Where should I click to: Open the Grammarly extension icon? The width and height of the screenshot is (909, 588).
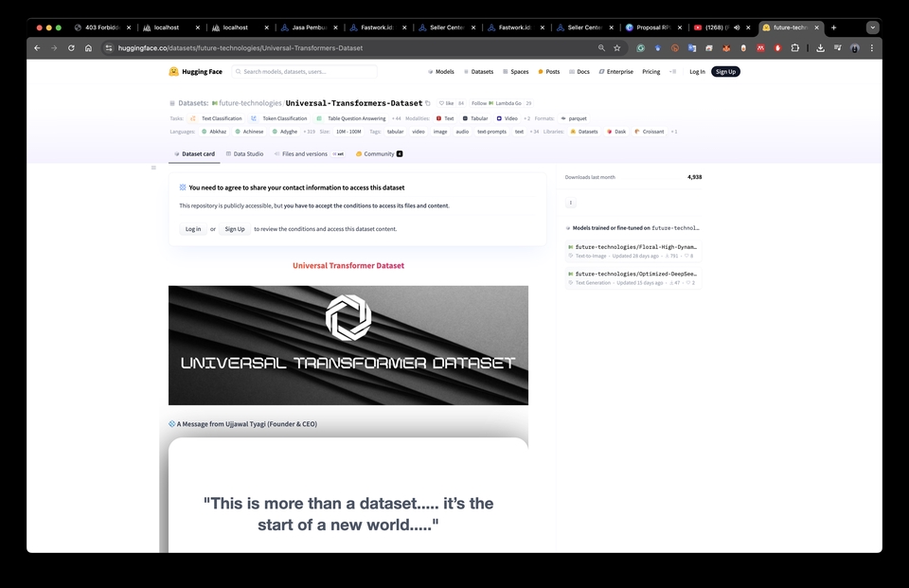coord(641,48)
